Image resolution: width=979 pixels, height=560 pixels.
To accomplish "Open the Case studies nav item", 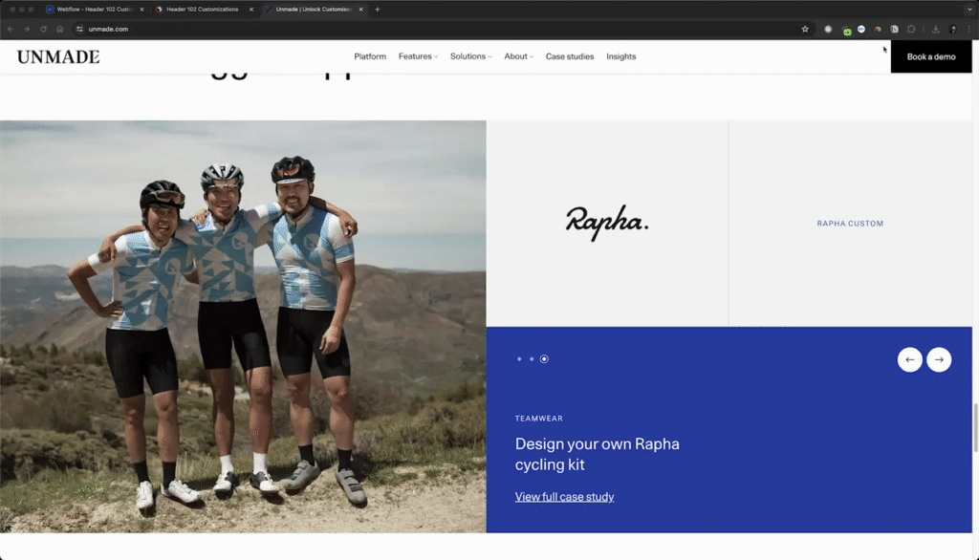I will click(570, 56).
